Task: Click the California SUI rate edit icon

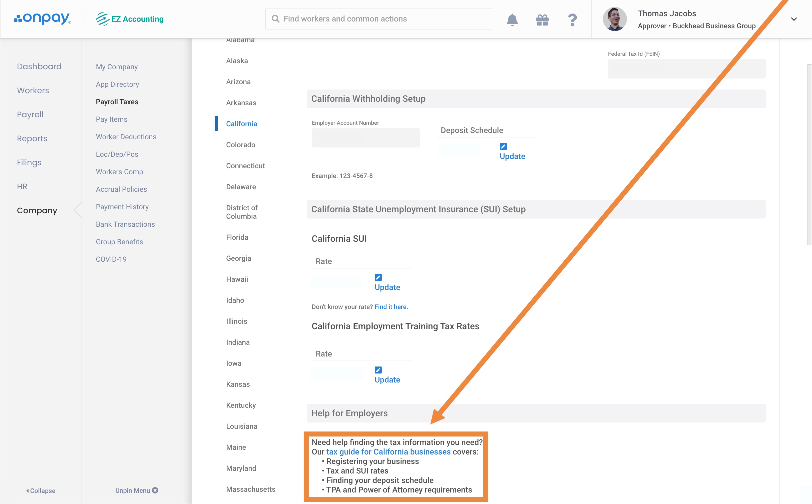Action: (x=378, y=277)
